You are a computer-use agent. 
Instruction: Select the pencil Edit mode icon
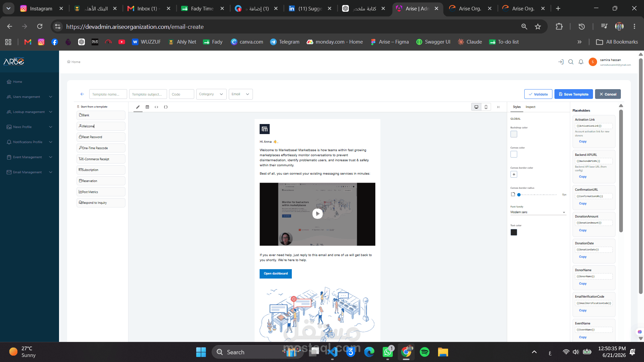(x=138, y=107)
